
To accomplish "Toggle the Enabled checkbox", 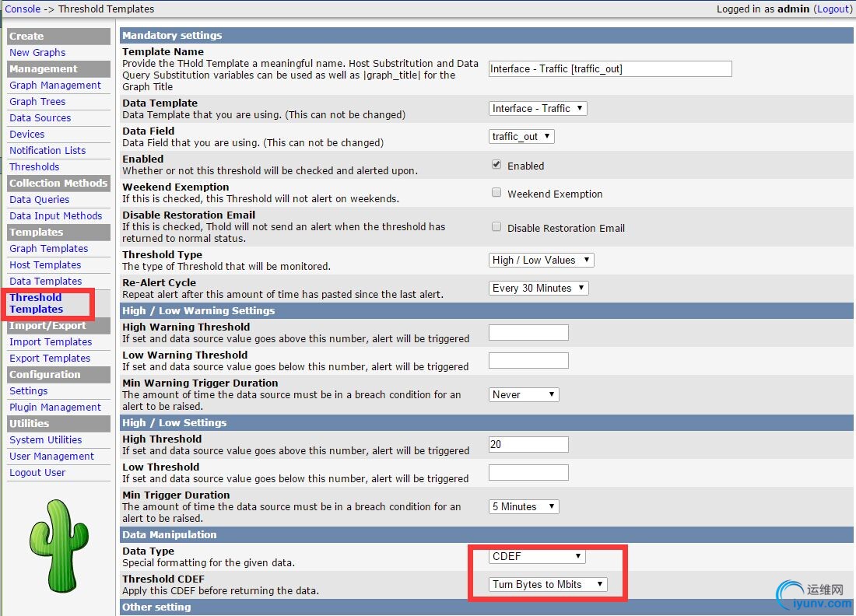I will click(496, 164).
